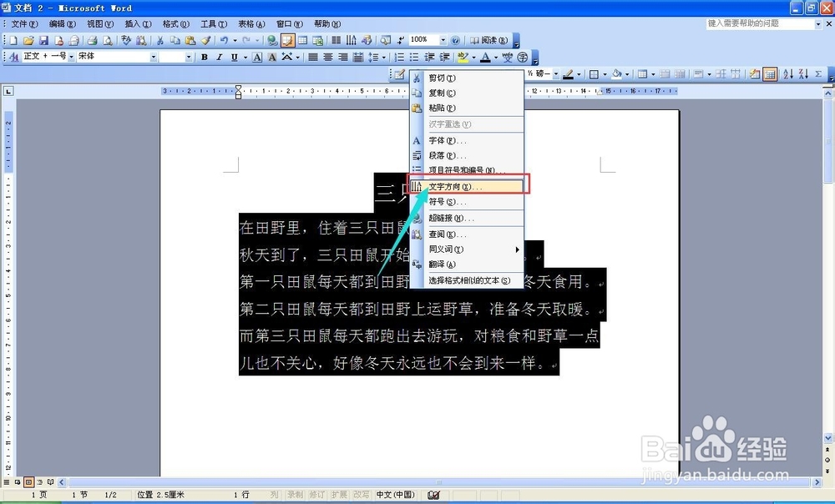Screen dimensions: 835x504
Task: Open the style box dropdown 正文 + 一号
Action: [x=71, y=57]
